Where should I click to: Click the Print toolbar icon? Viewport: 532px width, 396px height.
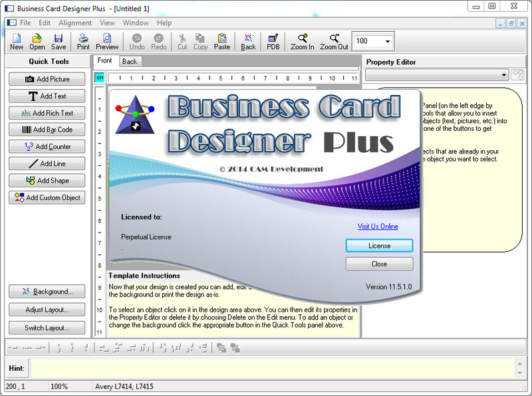coord(83,42)
